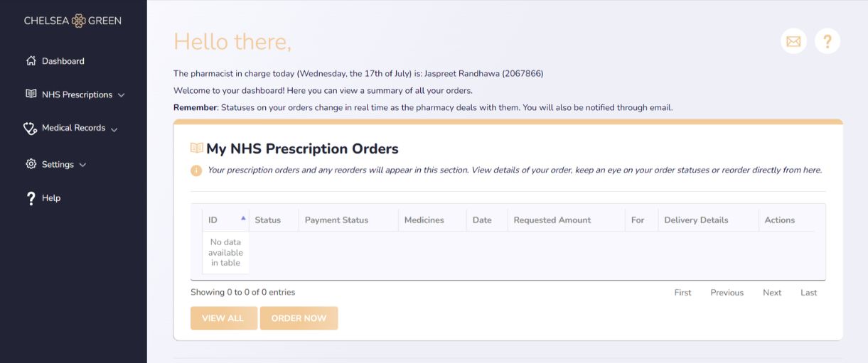Click the Chelsea Green logo
Viewport: 868px width, 363px height.
[x=73, y=21]
